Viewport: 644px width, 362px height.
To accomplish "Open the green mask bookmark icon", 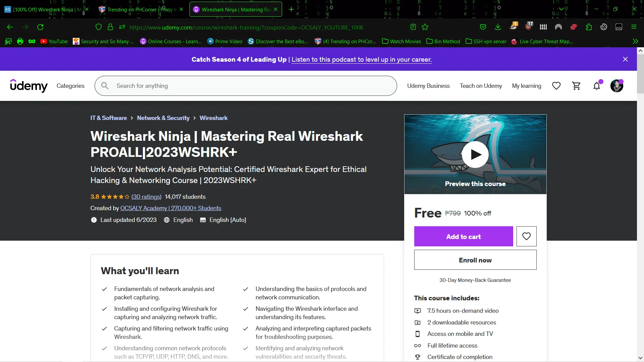I will click(32, 42).
